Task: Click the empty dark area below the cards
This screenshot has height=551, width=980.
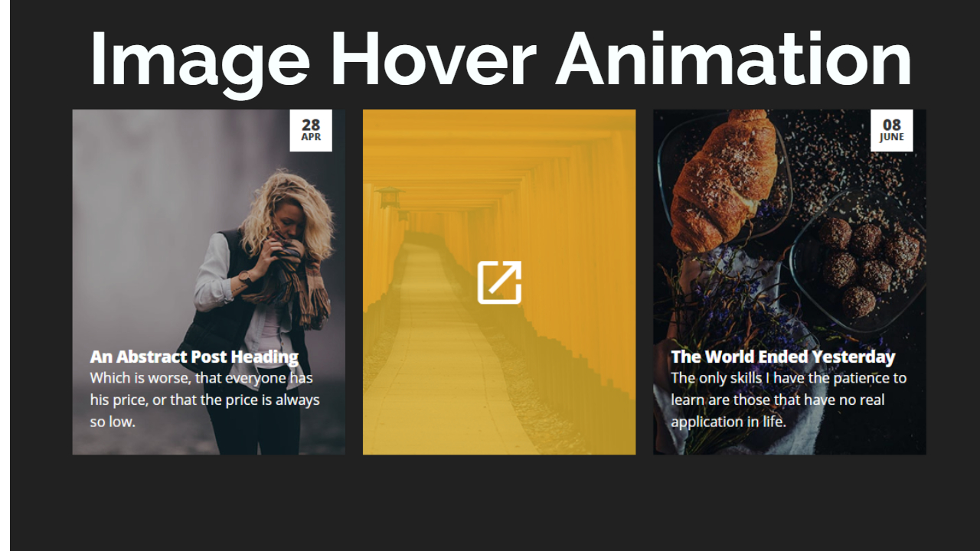Action: (498, 503)
